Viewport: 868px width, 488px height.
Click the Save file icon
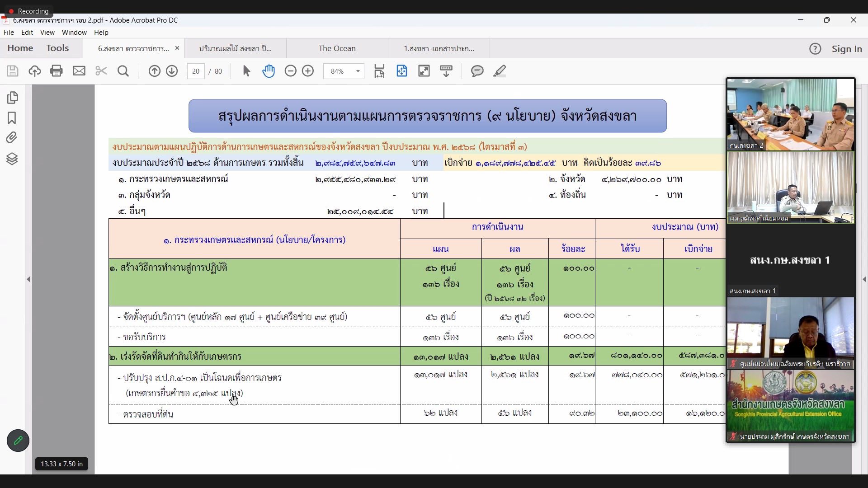coord(13,71)
